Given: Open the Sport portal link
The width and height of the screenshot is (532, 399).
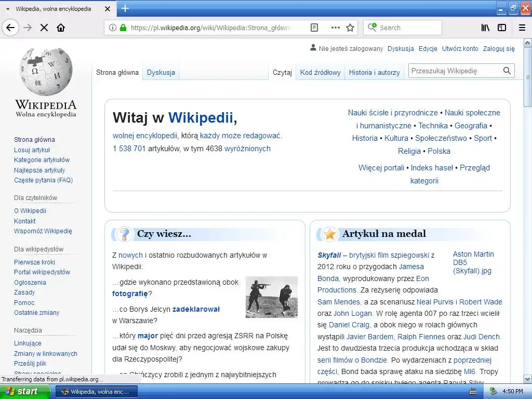Looking at the screenshot, I should click(x=483, y=138).
